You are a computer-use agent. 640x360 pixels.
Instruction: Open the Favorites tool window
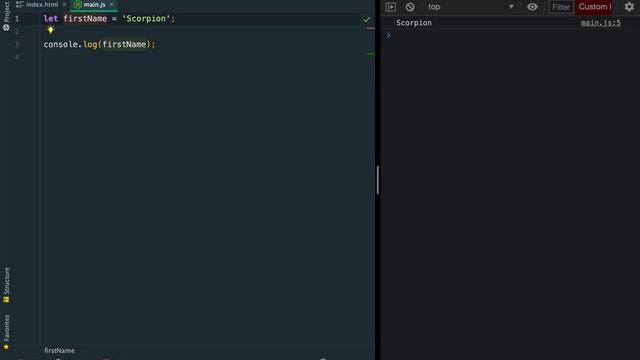coord(6,332)
